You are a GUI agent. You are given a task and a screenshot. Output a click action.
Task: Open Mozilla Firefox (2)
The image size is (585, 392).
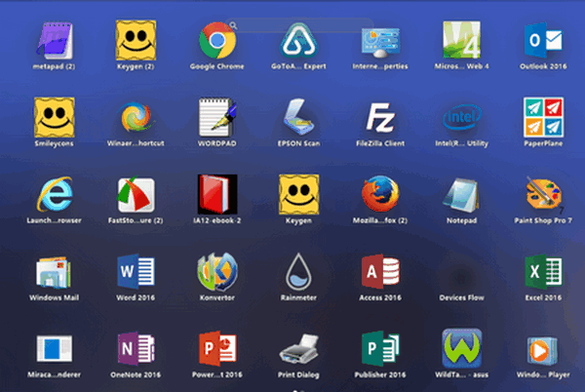point(380,194)
